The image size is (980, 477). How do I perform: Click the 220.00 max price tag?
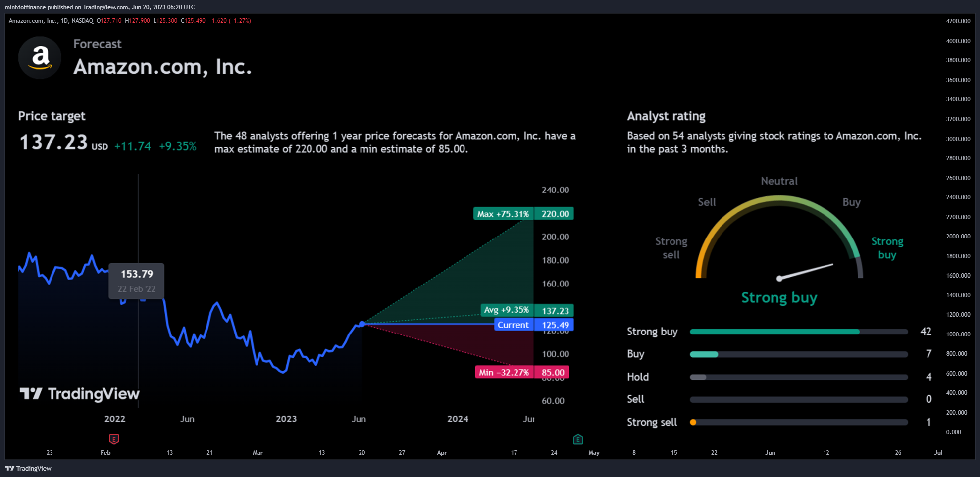coord(554,214)
